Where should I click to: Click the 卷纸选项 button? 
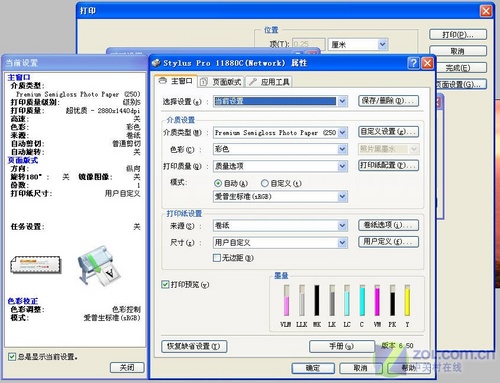[x=388, y=225]
